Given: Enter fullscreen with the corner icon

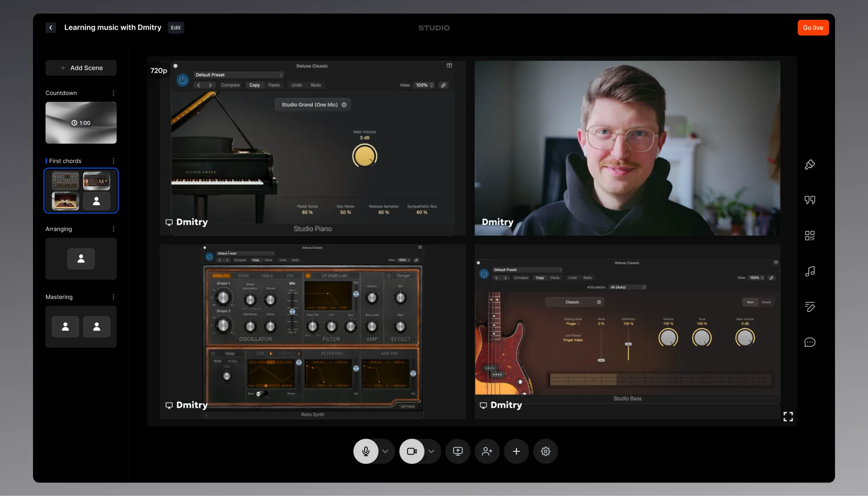Looking at the screenshot, I should (x=788, y=417).
